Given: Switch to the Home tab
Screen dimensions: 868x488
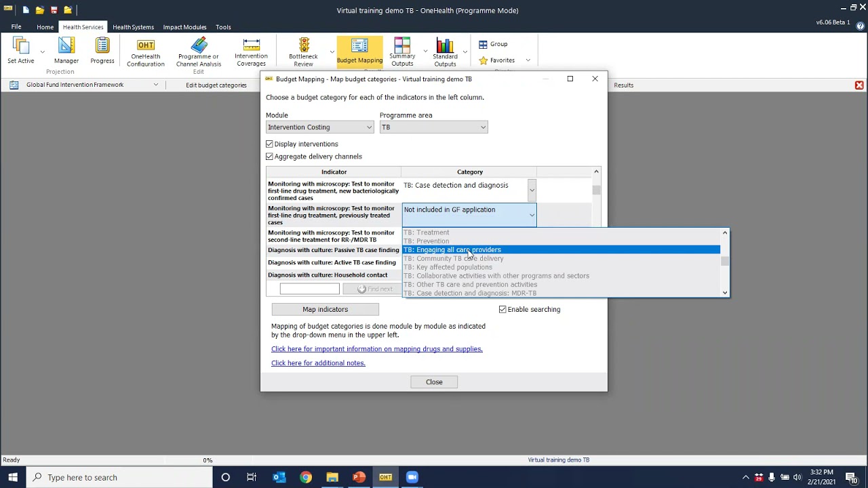Looking at the screenshot, I should [x=45, y=27].
